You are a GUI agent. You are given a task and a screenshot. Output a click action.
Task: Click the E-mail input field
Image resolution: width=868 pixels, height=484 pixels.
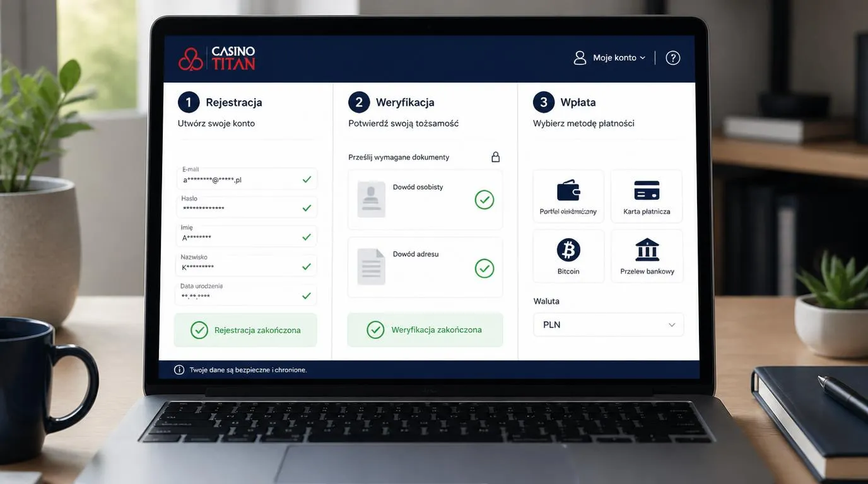coord(246,179)
